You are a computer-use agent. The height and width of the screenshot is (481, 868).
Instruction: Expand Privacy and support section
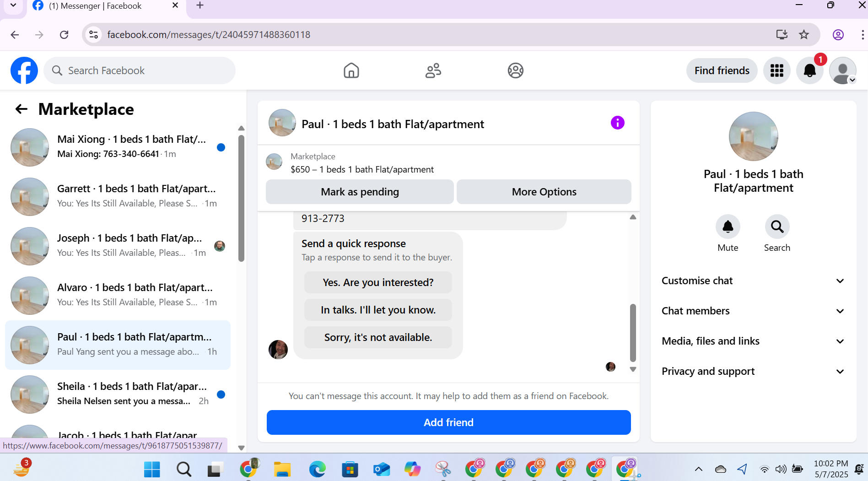coord(753,372)
